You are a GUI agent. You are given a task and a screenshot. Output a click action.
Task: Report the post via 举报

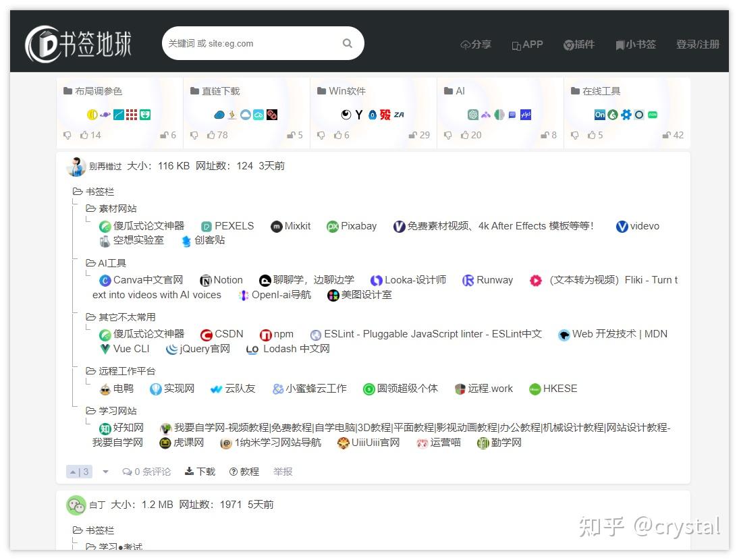click(x=283, y=472)
